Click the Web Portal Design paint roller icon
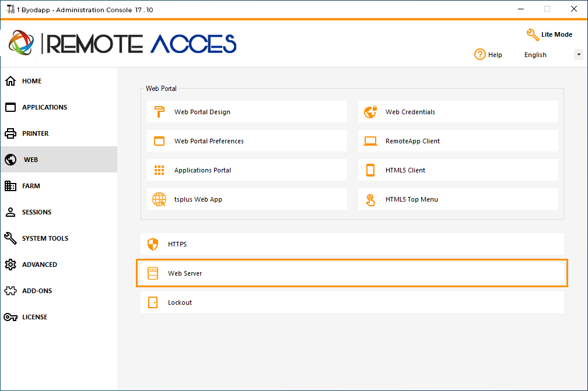Image resolution: width=588 pixels, height=391 pixels. coord(159,112)
